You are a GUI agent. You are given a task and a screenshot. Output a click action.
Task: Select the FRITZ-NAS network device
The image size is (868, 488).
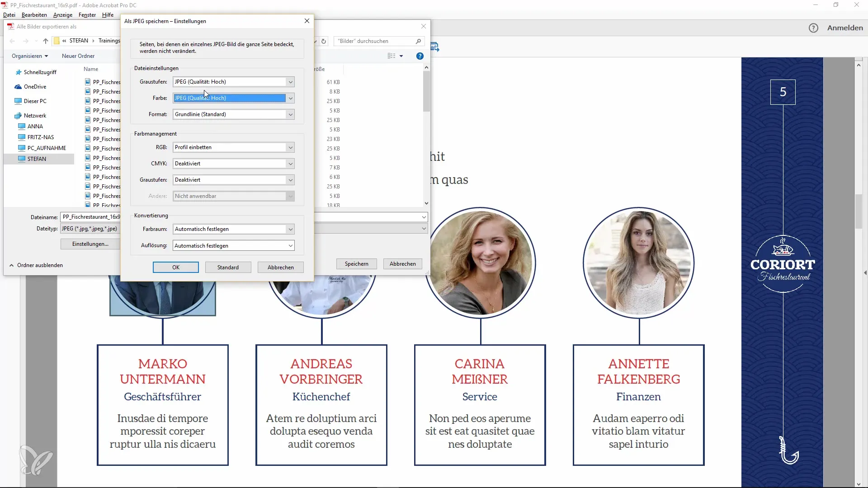click(36, 137)
